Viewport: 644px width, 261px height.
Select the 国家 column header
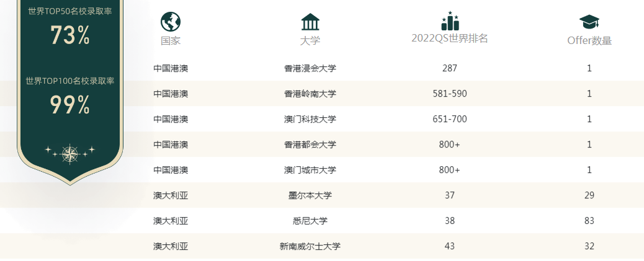click(x=171, y=41)
